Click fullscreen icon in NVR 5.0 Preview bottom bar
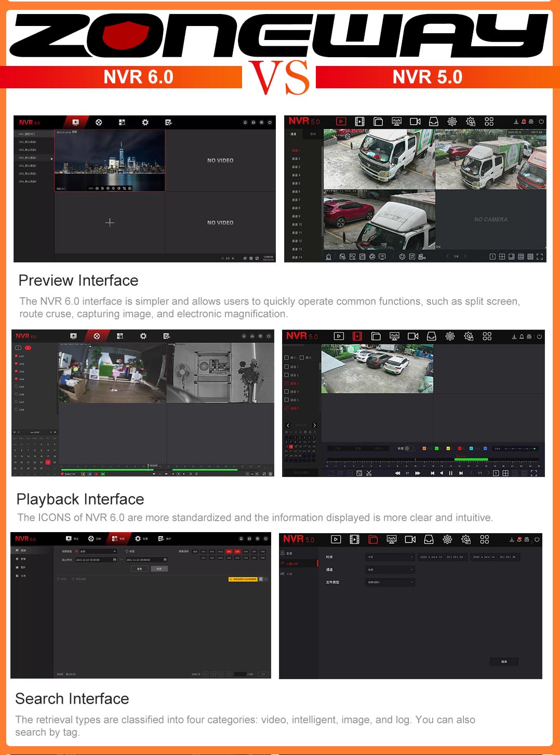This screenshot has height=755, width=560. pyautogui.click(x=540, y=257)
